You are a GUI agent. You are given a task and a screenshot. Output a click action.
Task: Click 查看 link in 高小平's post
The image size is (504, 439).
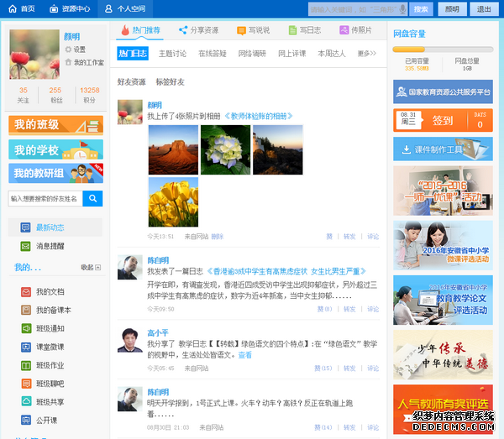tap(245, 355)
